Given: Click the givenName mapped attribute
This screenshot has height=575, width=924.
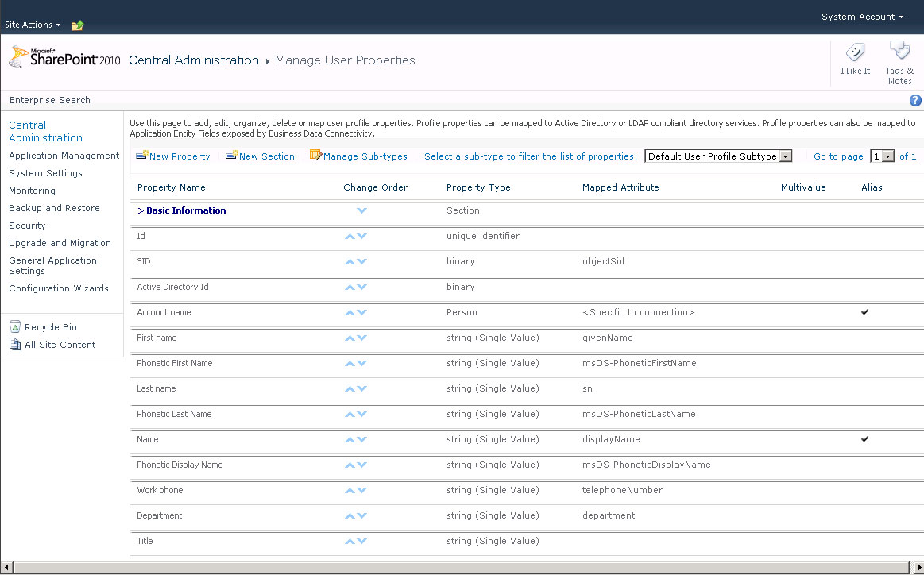Looking at the screenshot, I should [608, 338].
